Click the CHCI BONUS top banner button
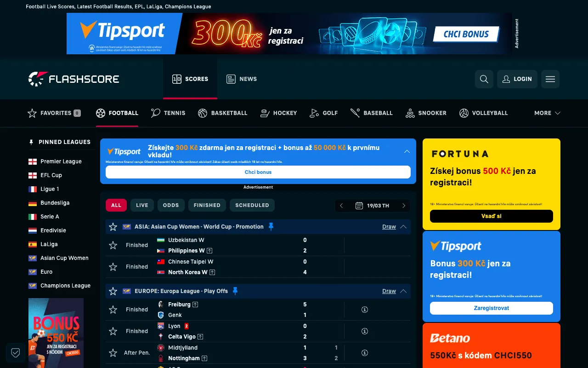The width and height of the screenshot is (588, 368). click(x=467, y=34)
